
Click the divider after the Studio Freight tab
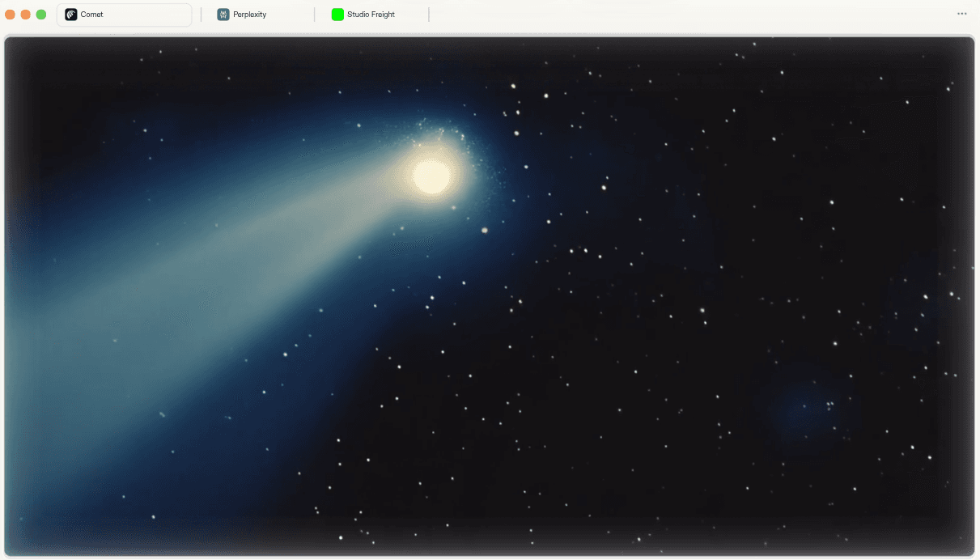tap(428, 14)
